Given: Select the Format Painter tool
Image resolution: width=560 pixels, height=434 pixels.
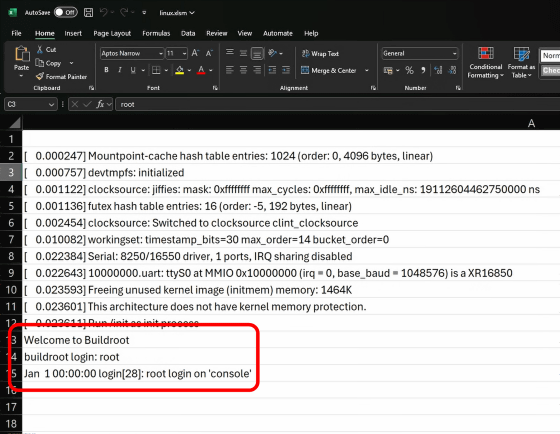Looking at the screenshot, I should point(61,76).
